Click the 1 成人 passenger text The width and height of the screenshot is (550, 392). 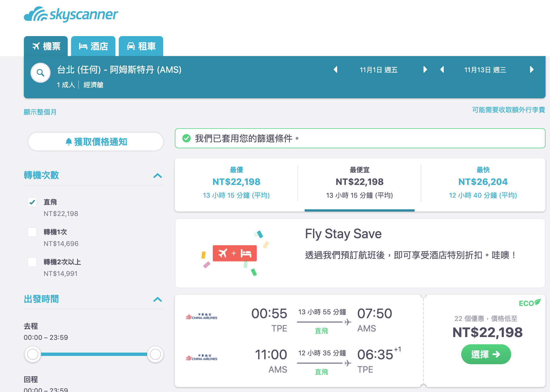66,85
